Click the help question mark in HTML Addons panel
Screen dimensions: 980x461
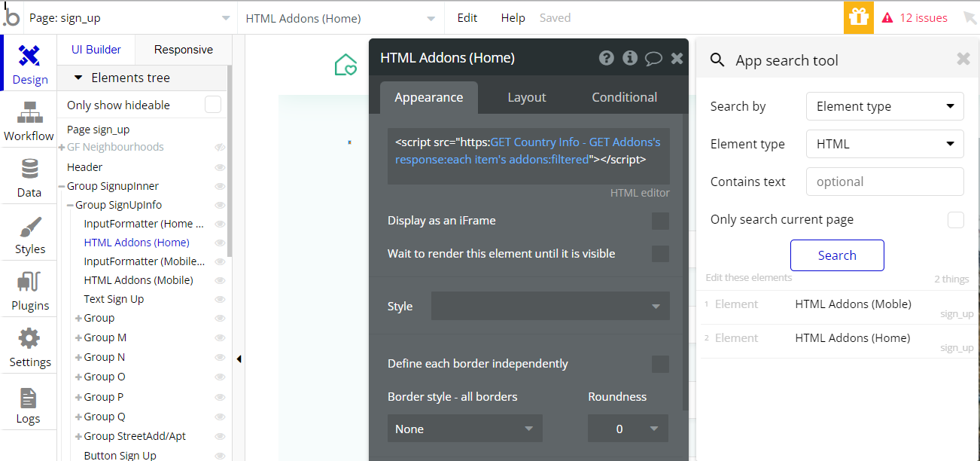point(606,58)
